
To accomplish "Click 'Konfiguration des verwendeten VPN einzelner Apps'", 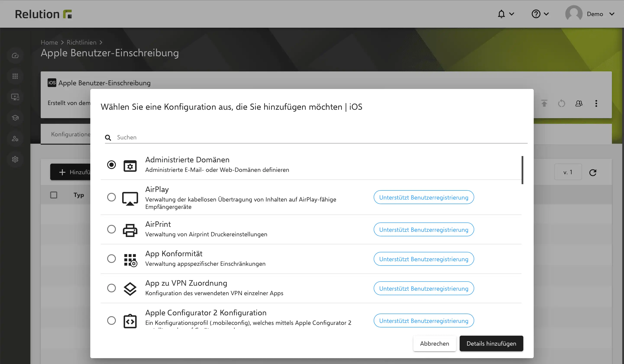I will (214, 293).
